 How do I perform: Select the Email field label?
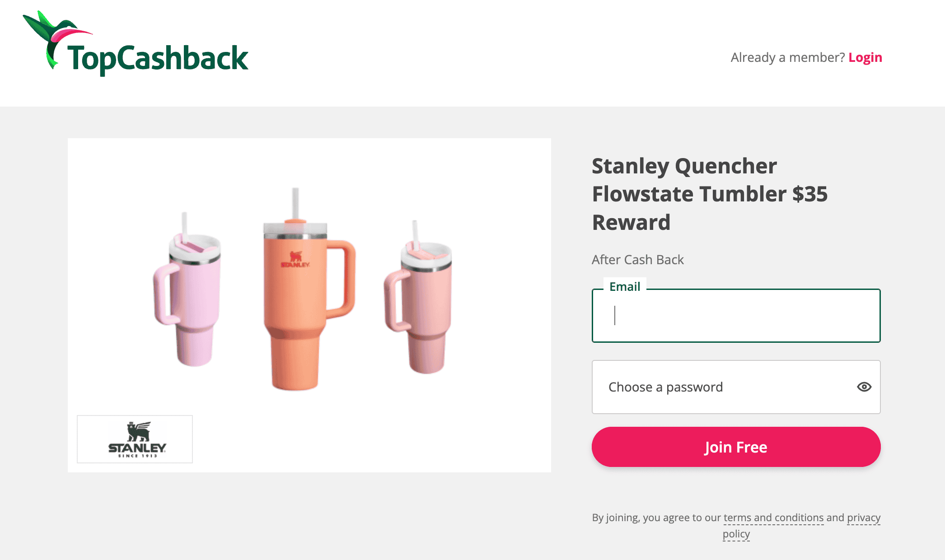[624, 286]
